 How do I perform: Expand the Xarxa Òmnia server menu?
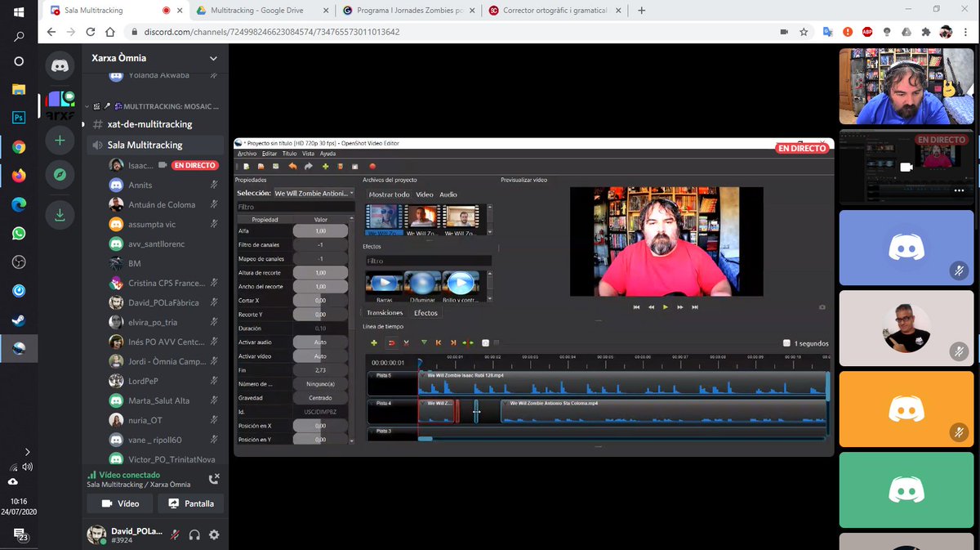point(213,58)
